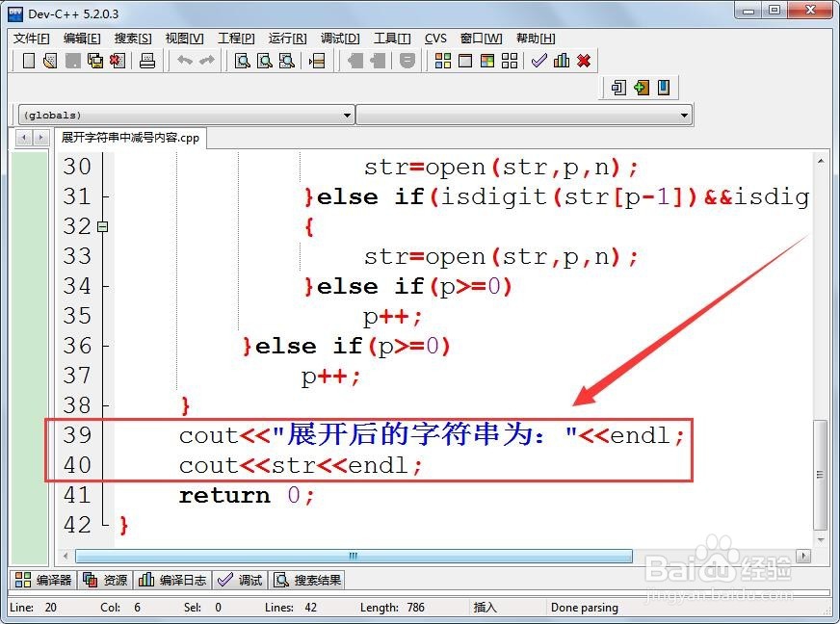Print the source file using the printer icon
840x624 pixels.
pyautogui.click(x=146, y=61)
